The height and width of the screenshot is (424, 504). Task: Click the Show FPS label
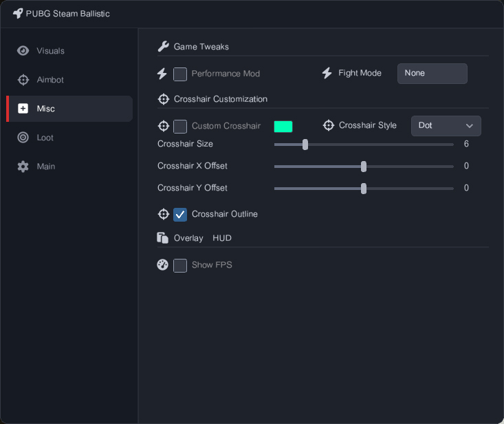tap(212, 265)
